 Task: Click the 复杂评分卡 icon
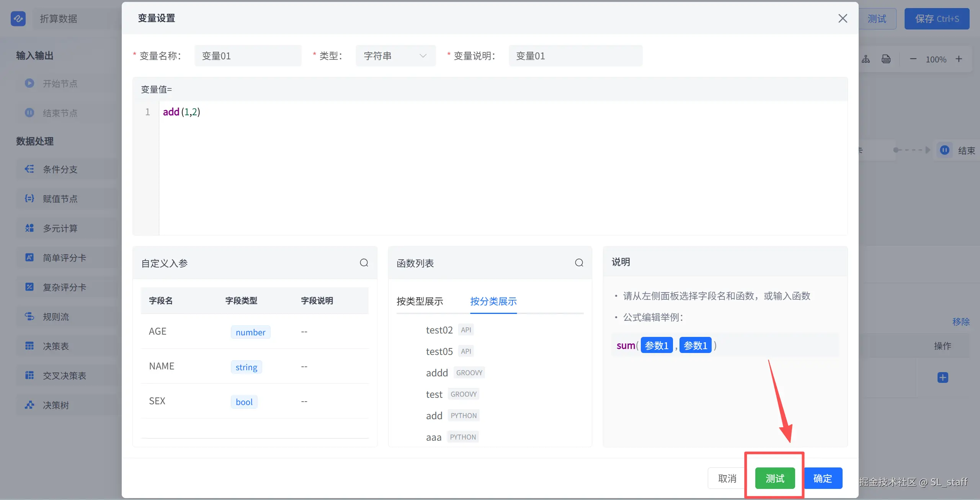pos(29,287)
